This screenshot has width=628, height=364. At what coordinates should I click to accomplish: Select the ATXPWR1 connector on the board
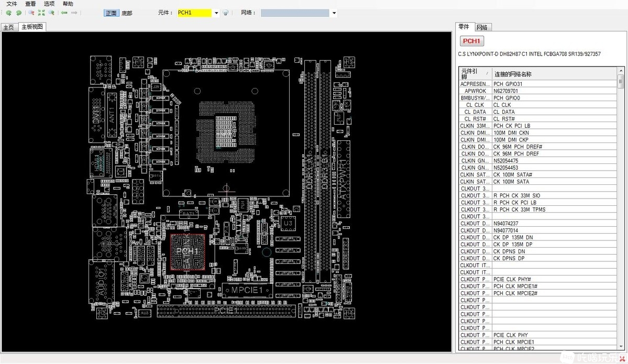tap(343, 180)
